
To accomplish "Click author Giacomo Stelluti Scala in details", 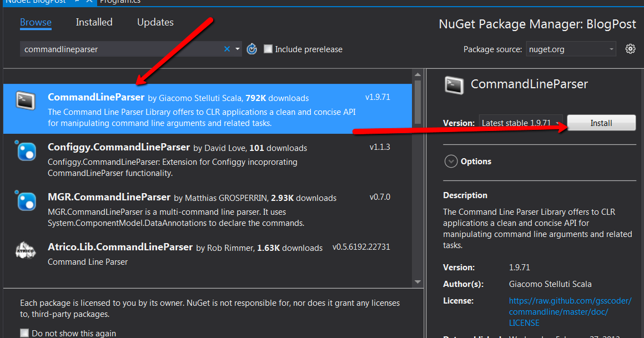I will [550, 284].
